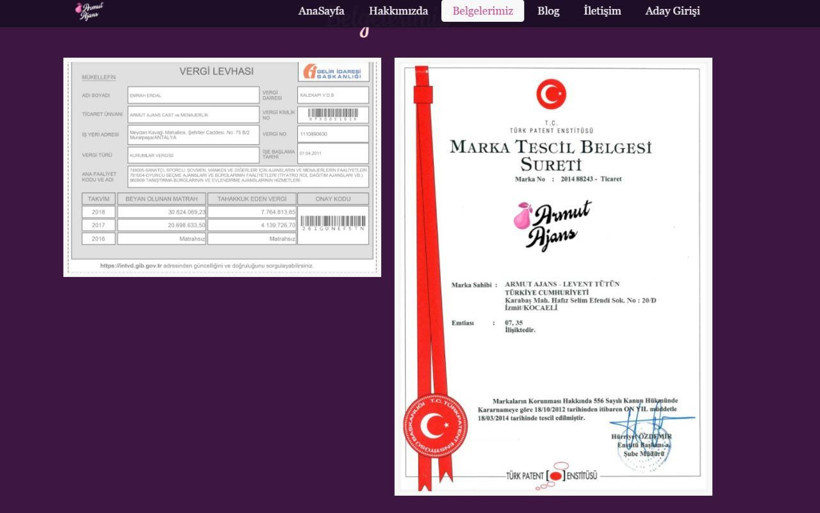Click the Gelir İdaresi Başkanlığı logo
Viewport: 820px width, 513px height.
[334, 72]
